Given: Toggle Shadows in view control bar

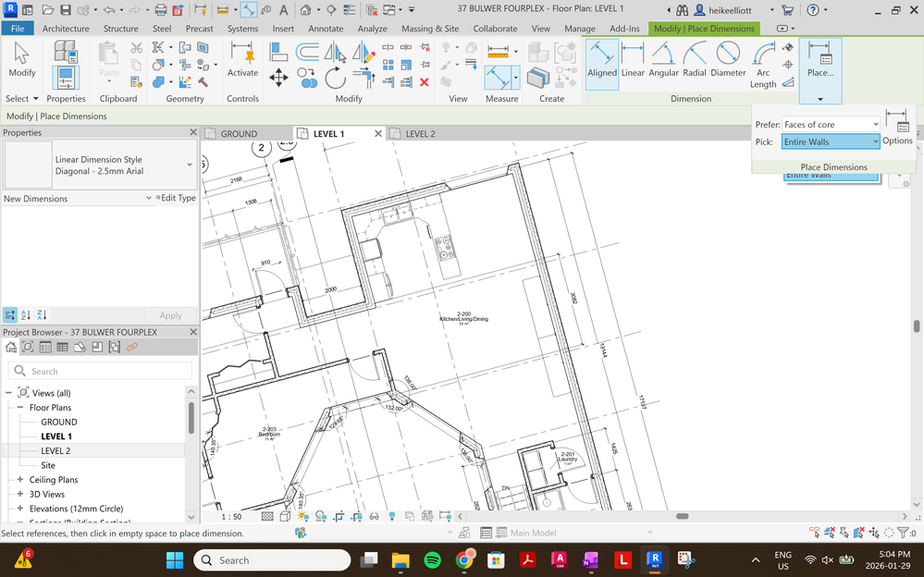Looking at the screenshot, I should [x=321, y=516].
